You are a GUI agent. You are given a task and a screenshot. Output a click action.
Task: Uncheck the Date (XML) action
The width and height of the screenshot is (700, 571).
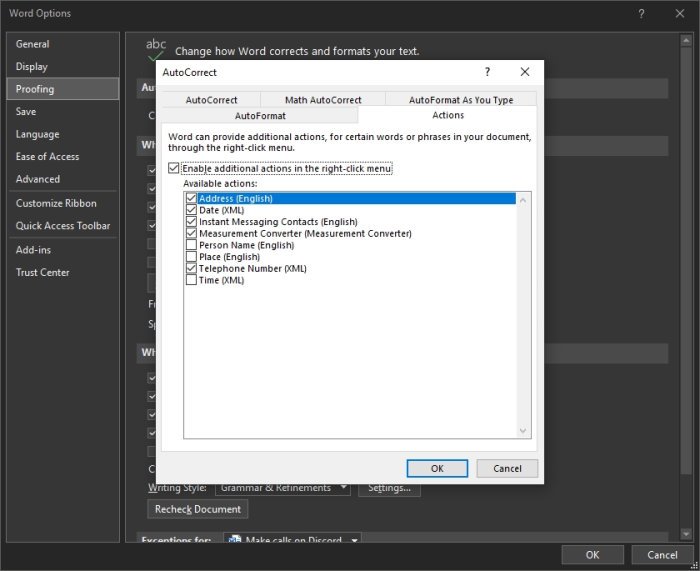pos(192,210)
